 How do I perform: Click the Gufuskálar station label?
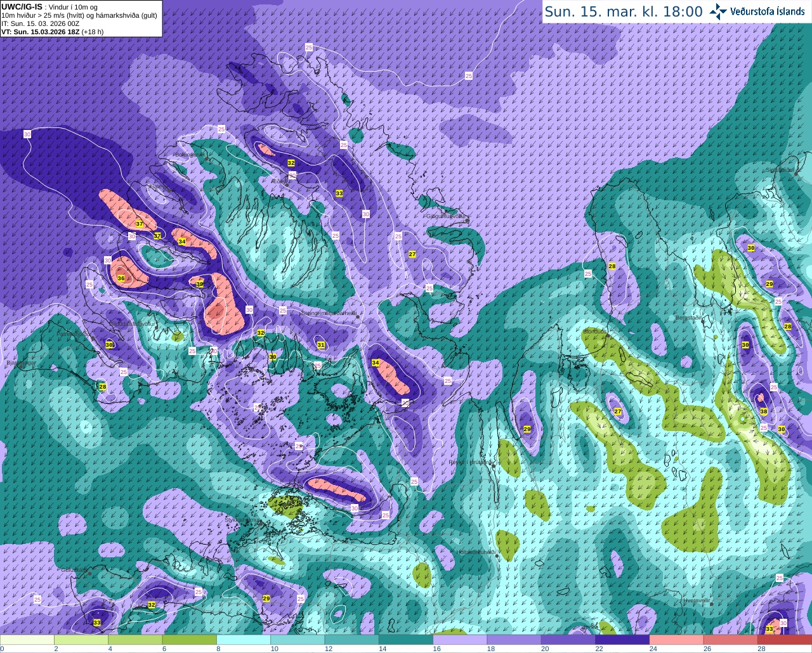[x=74, y=570]
